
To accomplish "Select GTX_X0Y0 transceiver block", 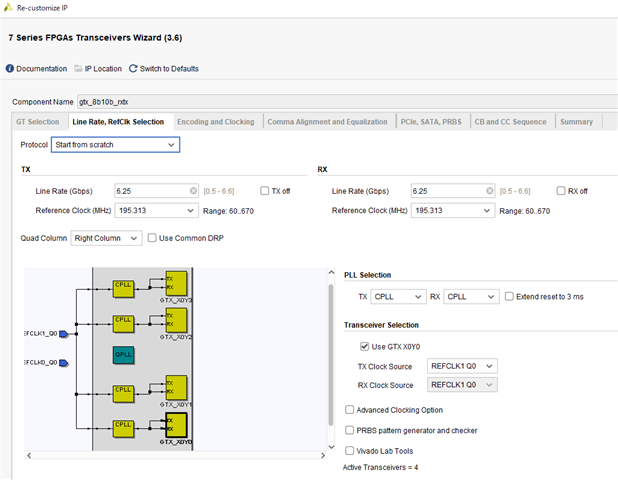I will coord(176,425).
